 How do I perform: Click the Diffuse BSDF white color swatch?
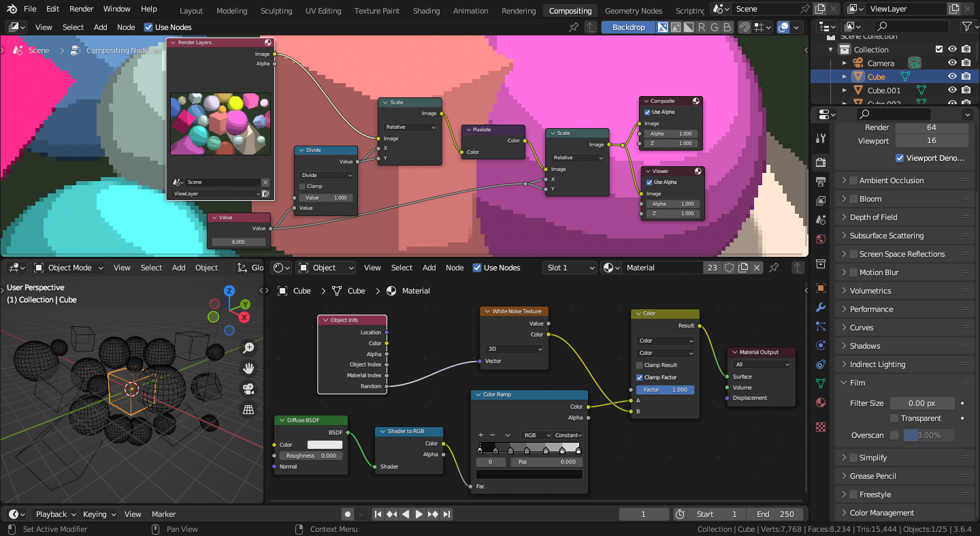coord(325,445)
